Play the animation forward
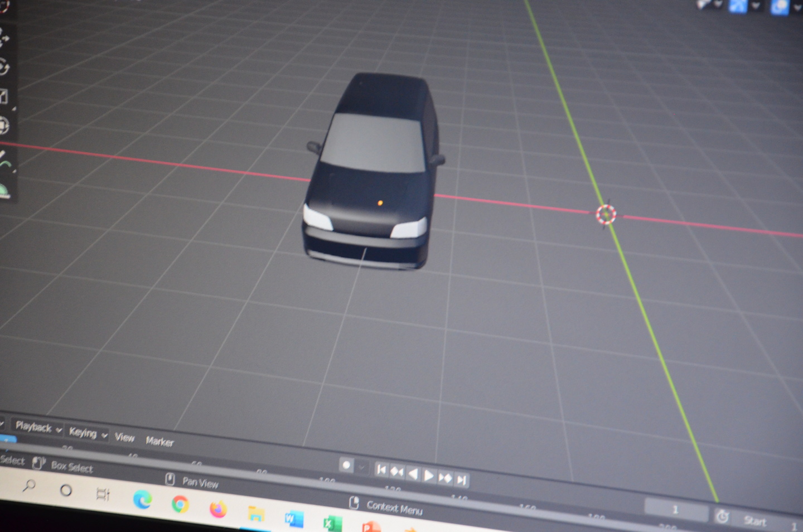The width and height of the screenshot is (803, 532). (429, 476)
